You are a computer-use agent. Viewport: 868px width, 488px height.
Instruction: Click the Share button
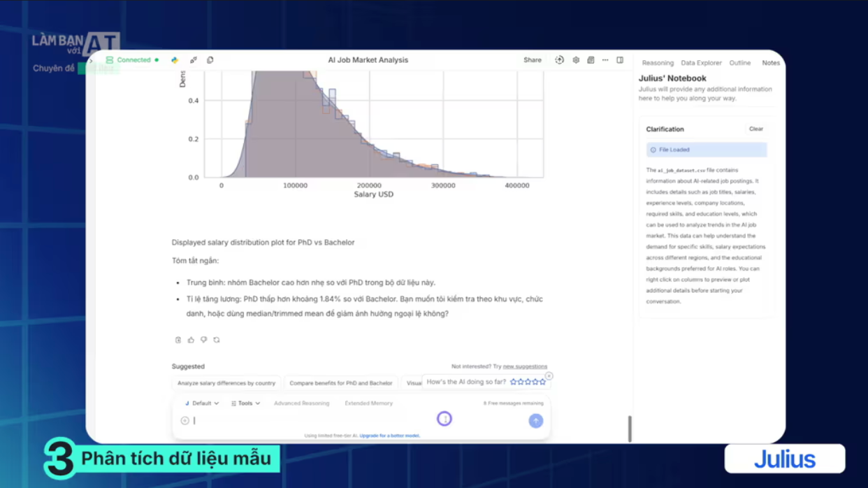click(x=533, y=60)
